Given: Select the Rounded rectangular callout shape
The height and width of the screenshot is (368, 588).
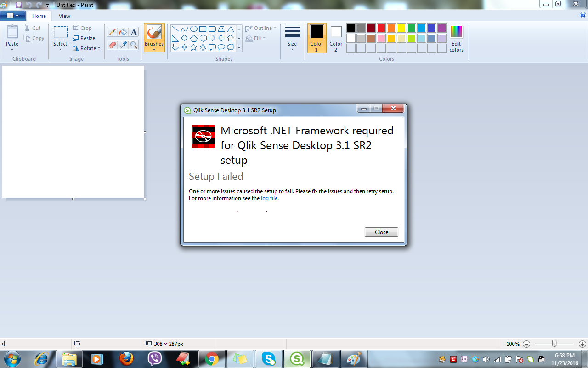Looking at the screenshot, I should coord(212,47).
